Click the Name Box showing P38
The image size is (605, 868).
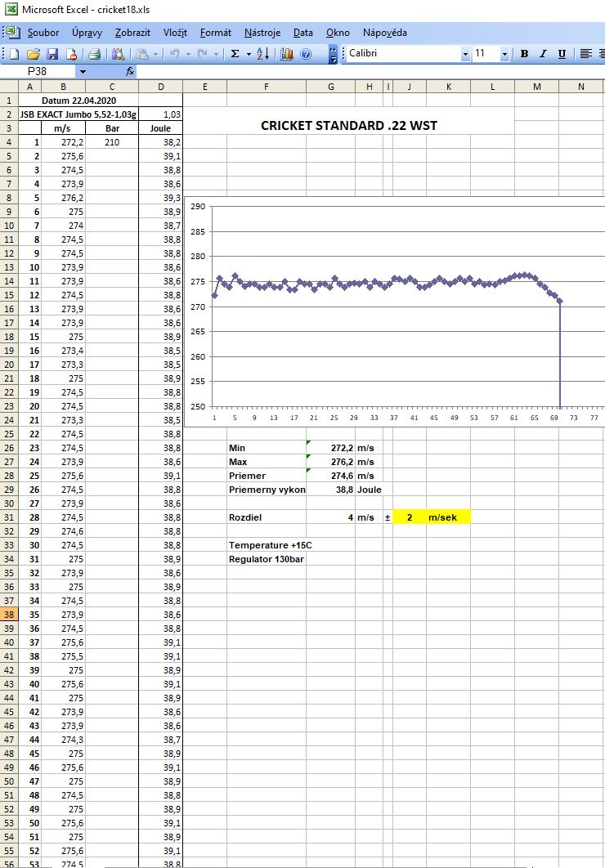37,71
